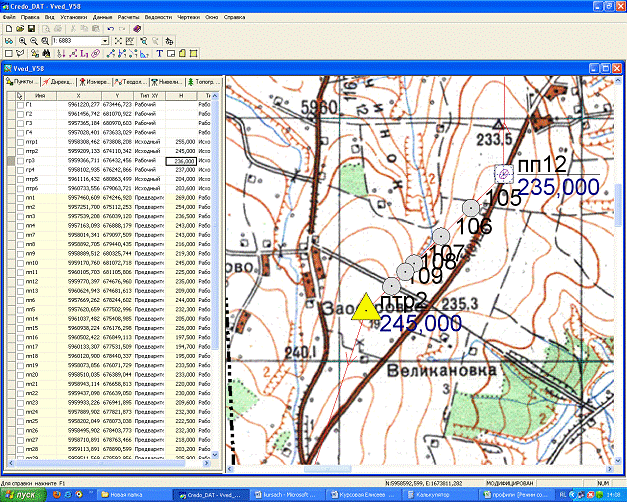The height and width of the screenshot is (502, 627).
Task: Click the Undo arrow icon
Action: coord(108,28)
